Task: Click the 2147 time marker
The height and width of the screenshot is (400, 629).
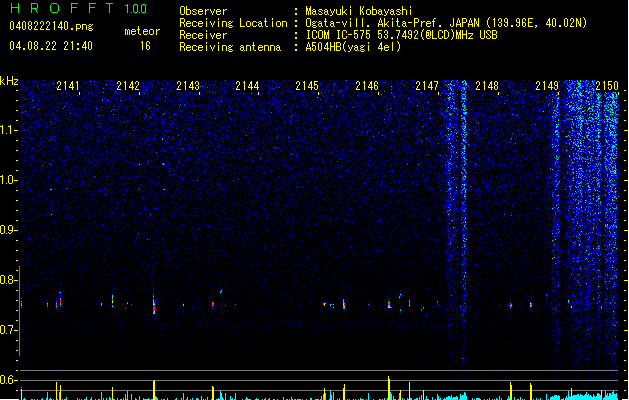Action: click(427, 86)
